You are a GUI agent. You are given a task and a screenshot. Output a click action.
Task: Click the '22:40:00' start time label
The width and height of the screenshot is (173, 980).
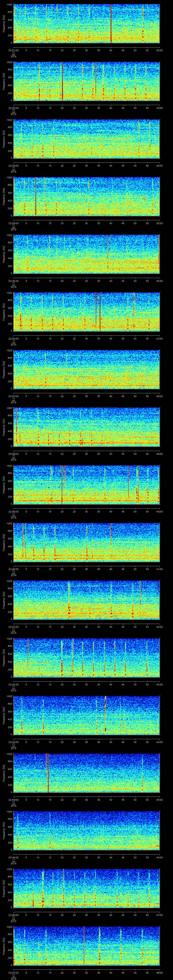pyautogui.click(x=14, y=569)
